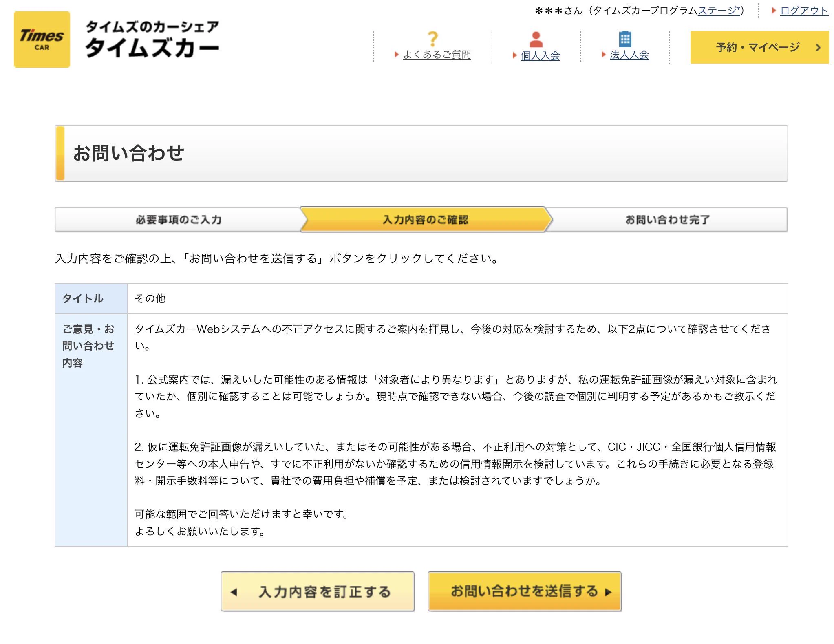Click the question mark FAQ icon
This screenshot has width=834, height=644.
click(x=433, y=39)
